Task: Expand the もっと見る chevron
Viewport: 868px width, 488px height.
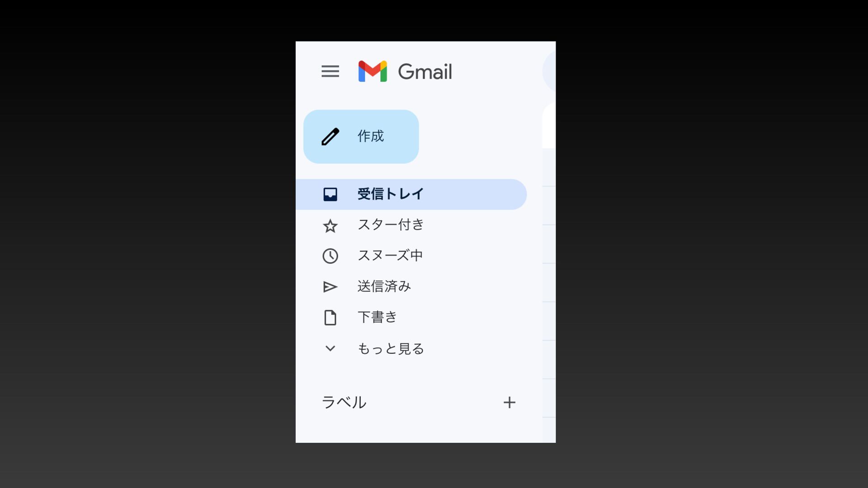Action: pos(330,348)
